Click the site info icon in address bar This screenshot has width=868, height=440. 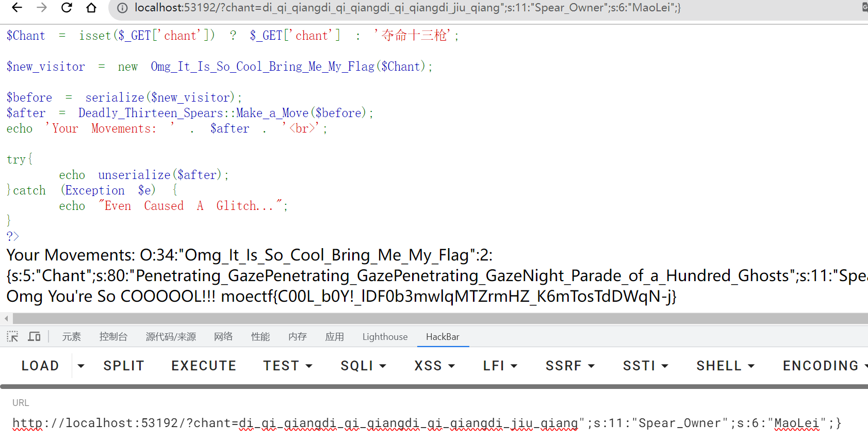[122, 8]
